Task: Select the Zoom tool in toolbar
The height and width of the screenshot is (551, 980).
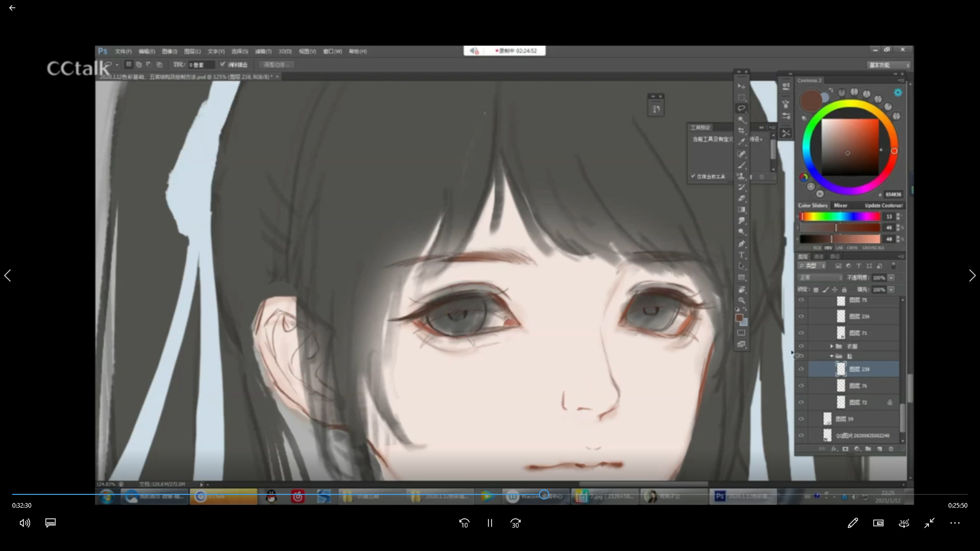Action: click(x=742, y=300)
